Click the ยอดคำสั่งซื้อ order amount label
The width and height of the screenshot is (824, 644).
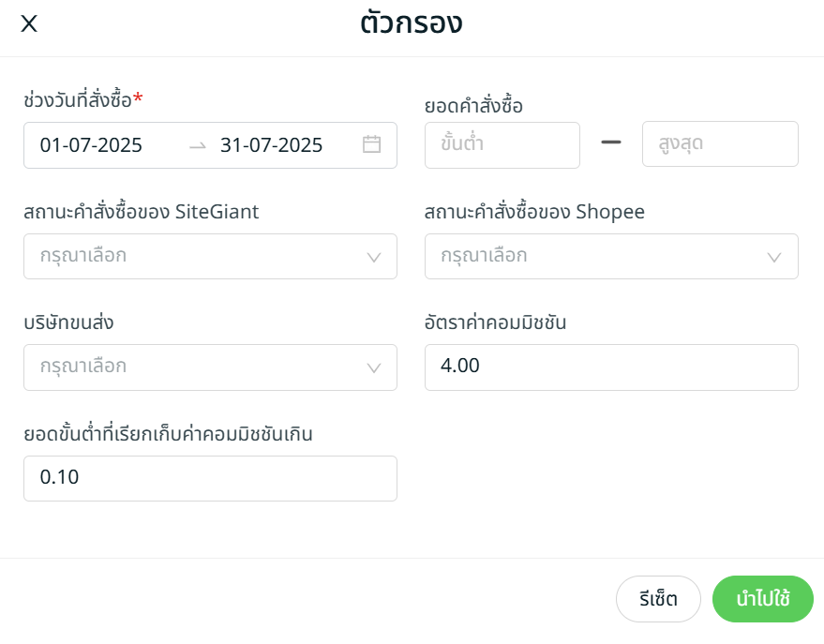[473, 106]
